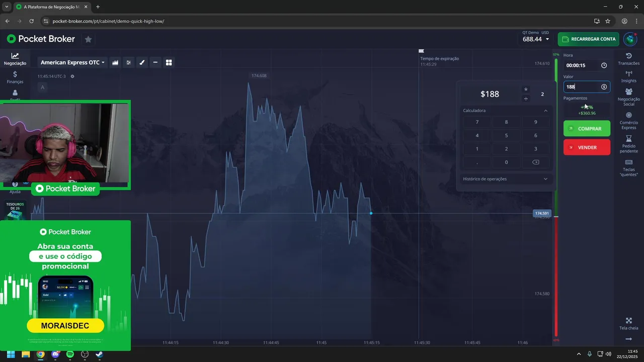Open the user avatar profile menu

point(630,39)
